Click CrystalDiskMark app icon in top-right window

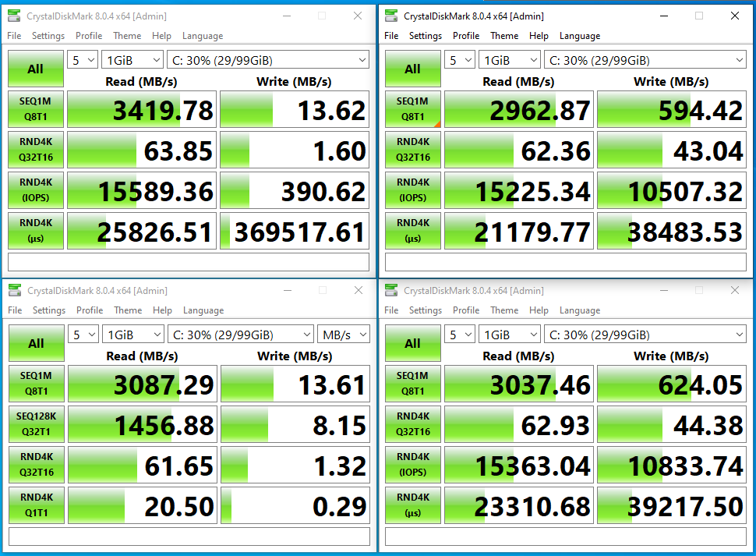coord(391,16)
